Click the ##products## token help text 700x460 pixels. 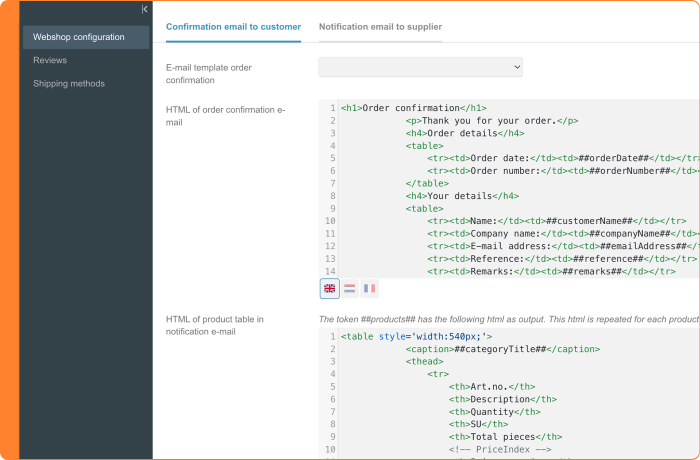[508, 319]
